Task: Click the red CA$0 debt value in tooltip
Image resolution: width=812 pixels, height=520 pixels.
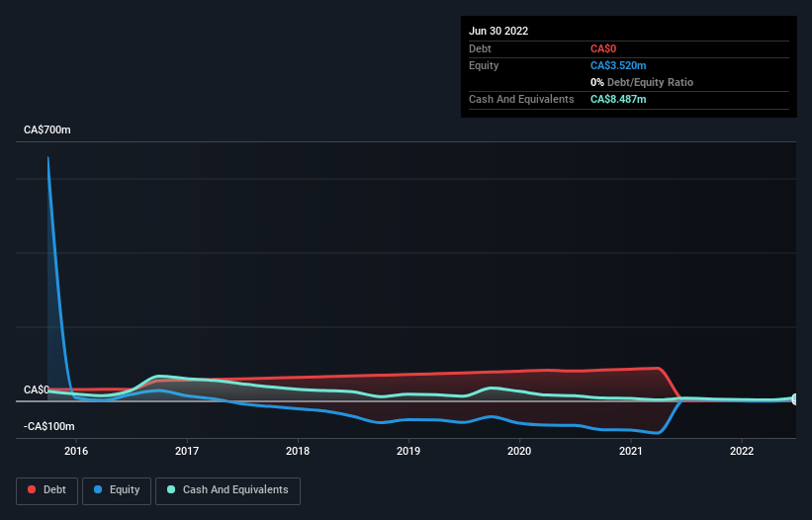Action: click(x=603, y=48)
